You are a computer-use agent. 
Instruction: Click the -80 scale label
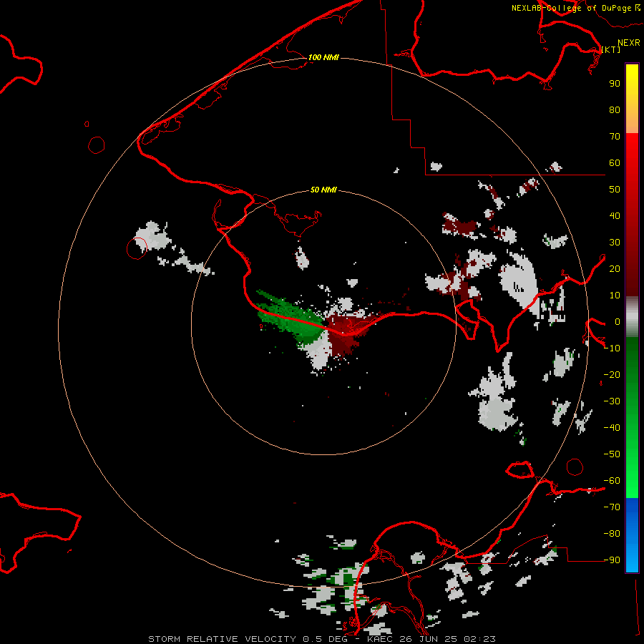coord(612,534)
